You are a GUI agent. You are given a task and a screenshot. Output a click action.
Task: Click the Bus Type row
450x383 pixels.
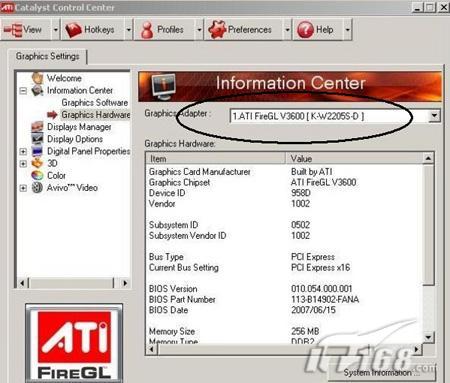click(x=284, y=257)
